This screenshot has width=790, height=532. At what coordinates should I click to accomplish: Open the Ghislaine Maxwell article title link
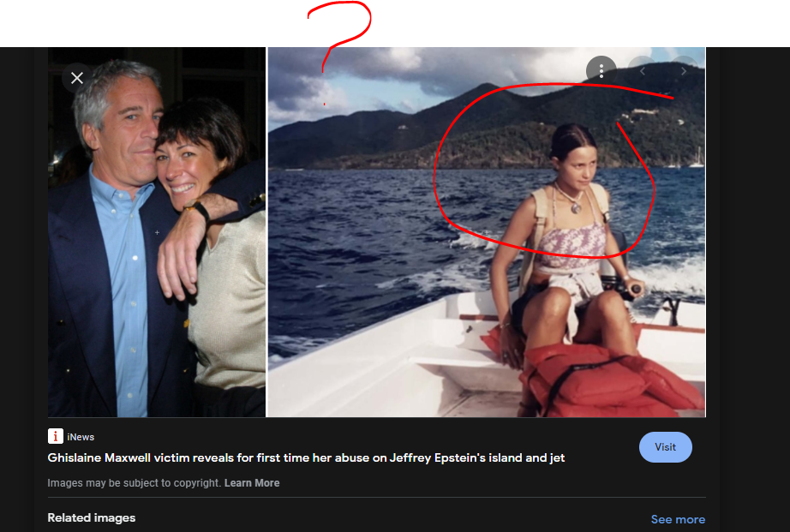(306, 457)
